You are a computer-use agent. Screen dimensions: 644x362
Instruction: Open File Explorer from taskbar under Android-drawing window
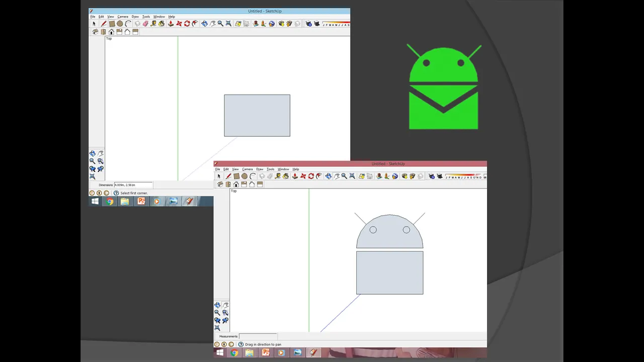tap(250, 353)
